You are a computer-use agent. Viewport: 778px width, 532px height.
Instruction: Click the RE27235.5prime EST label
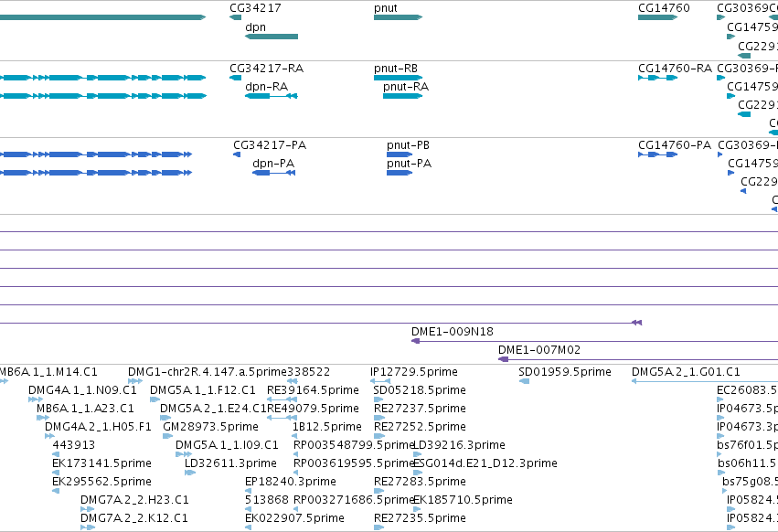pyautogui.click(x=420, y=518)
